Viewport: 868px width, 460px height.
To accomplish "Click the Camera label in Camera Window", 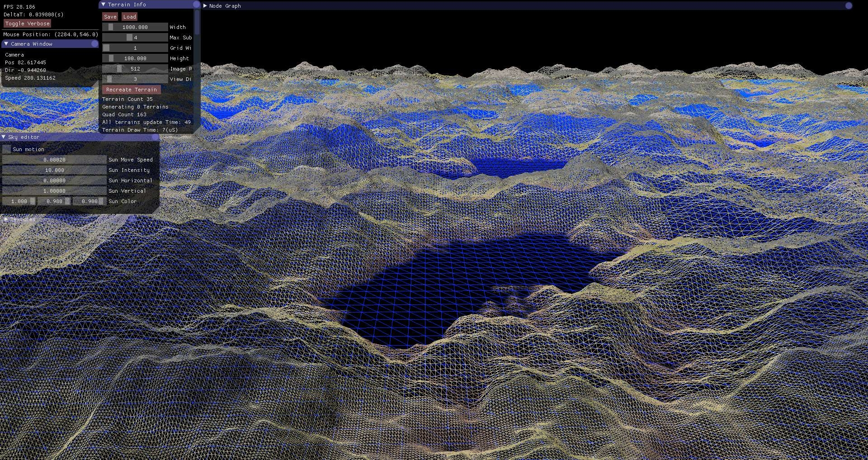I will click(14, 55).
